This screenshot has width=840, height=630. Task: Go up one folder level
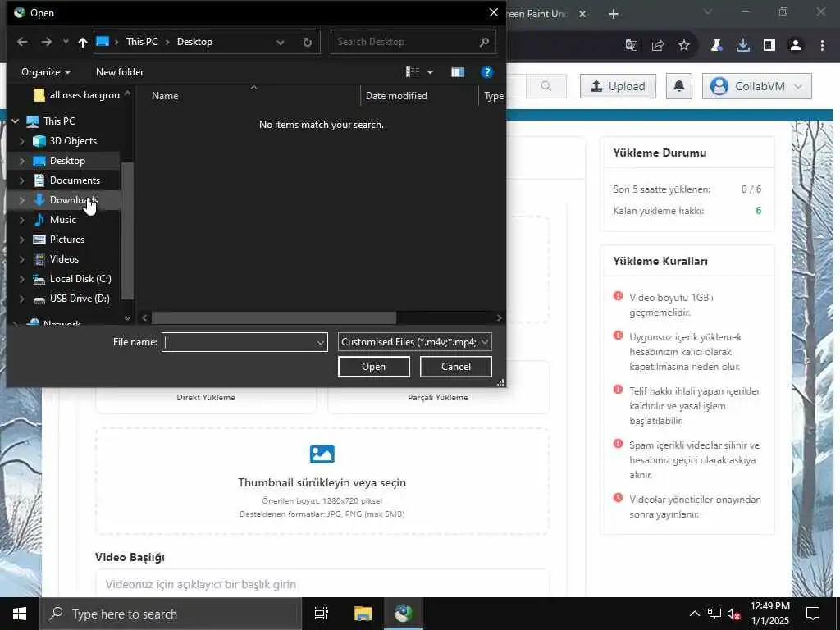pyautogui.click(x=83, y=42)
